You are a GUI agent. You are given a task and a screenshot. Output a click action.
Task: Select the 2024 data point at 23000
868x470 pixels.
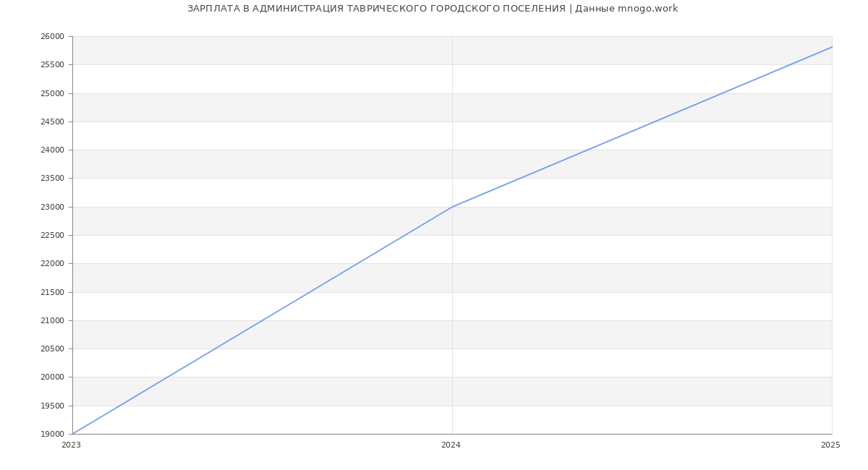pyautogui.click(x=452, y=207)
